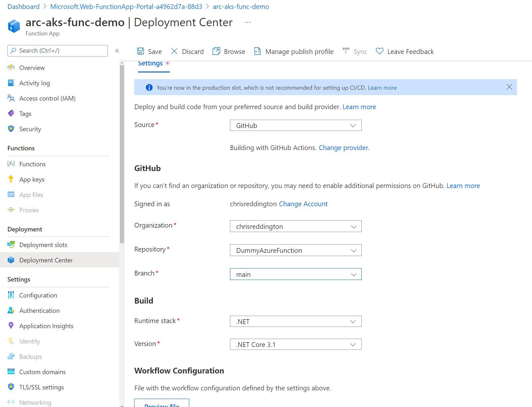
Task: Dismiss the production slot notification banner
Action: tap(509, 87)
